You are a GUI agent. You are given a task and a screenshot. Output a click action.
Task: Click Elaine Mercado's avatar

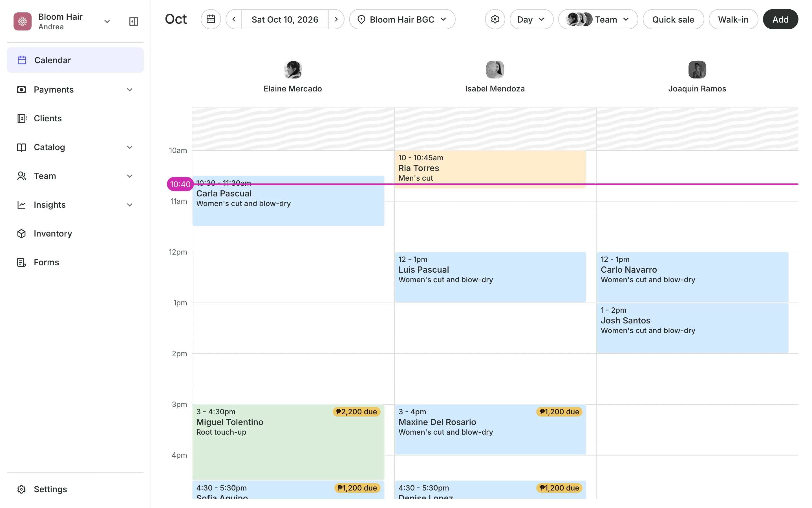pyautogui.click(x=293, y=69)
